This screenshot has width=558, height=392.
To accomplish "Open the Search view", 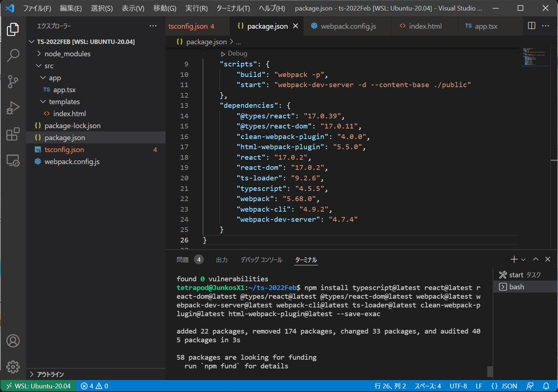I will click(13, 55).
